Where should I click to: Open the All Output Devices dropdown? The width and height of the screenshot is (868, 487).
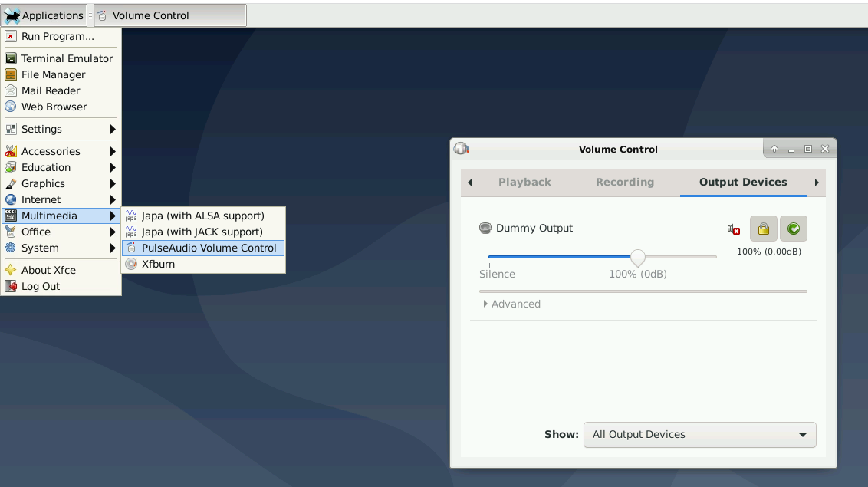tap(700, 434)
